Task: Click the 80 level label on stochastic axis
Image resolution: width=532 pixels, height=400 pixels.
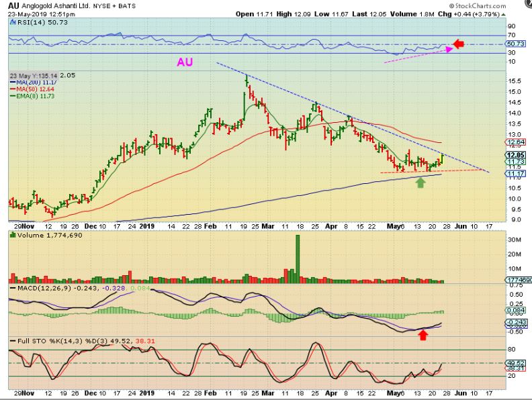Action: (512, 349)
